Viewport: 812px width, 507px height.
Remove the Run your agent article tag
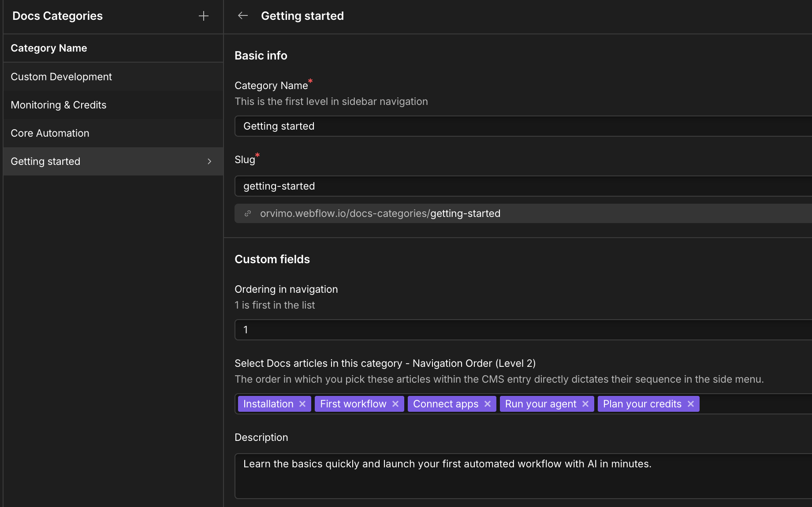[585, 403]
